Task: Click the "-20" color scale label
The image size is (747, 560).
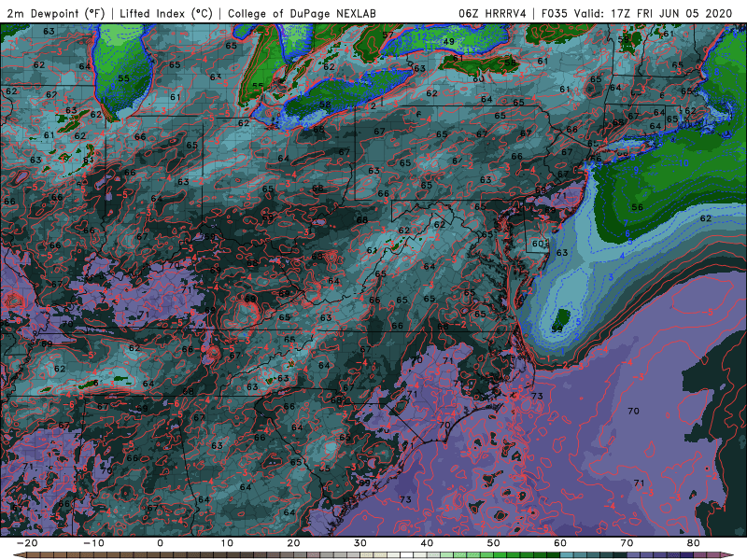Action: (x=27, y=543)
